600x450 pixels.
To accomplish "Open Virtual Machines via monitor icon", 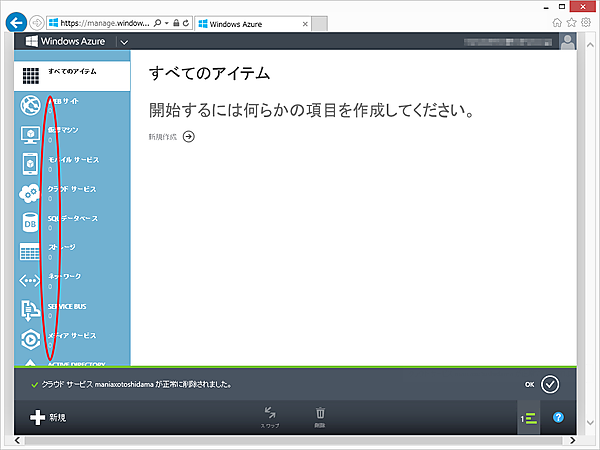I will coord(31,135).
